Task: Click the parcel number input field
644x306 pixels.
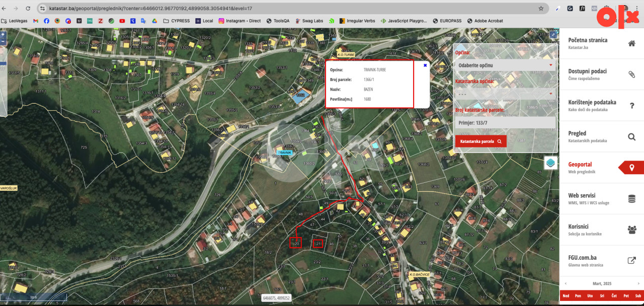Action: pyautogui.click(x=505, y=122)
